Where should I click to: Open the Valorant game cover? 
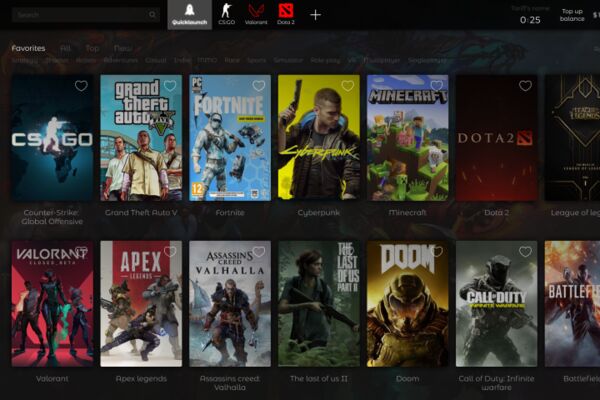52,304
